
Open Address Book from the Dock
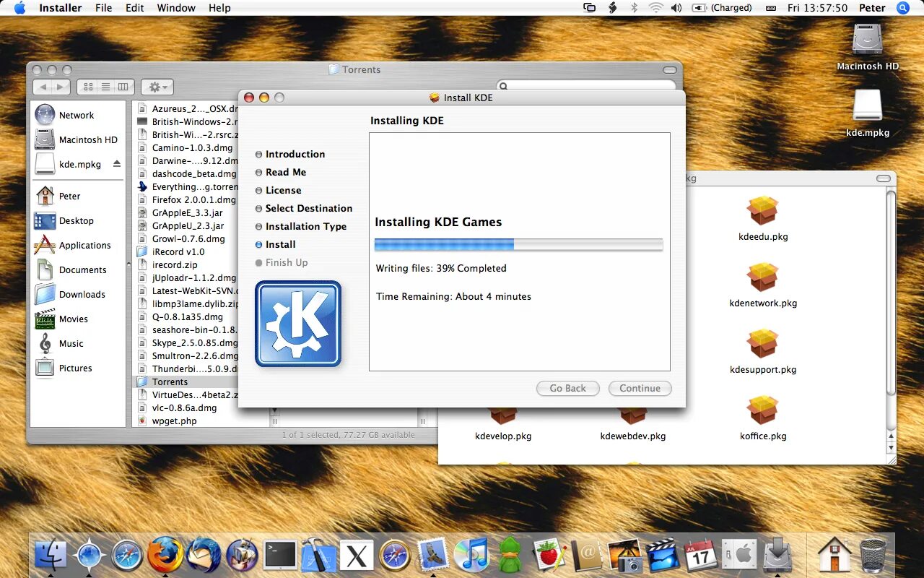[587, 555]
